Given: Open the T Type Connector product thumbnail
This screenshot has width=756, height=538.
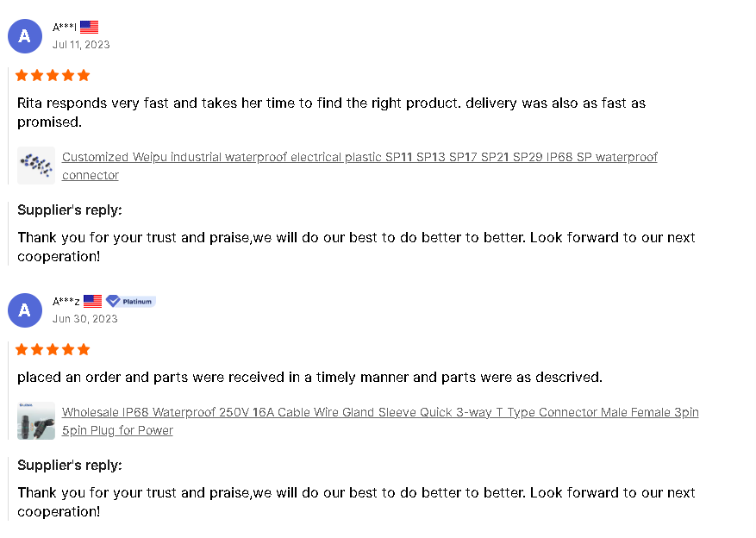Looking at the screenshot, I should (x=36, y=421).
